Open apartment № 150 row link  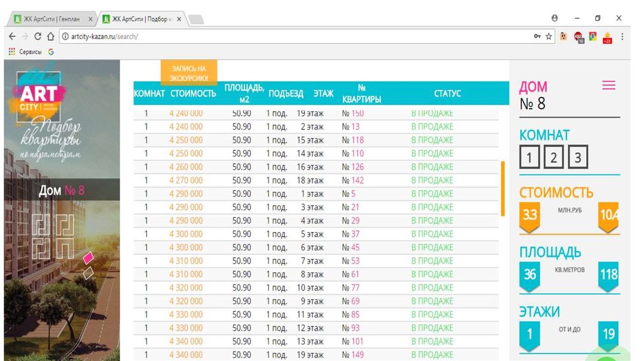tap(353, 113)
